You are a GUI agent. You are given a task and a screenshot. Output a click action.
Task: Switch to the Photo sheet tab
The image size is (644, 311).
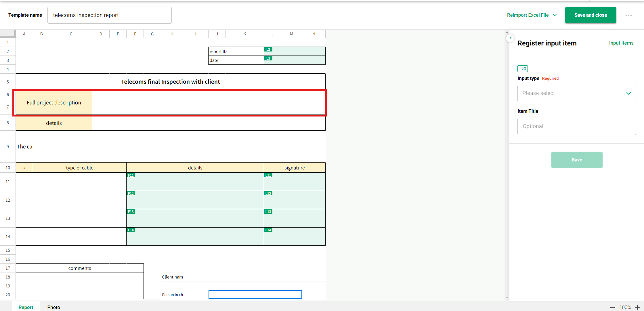(53, 307)
